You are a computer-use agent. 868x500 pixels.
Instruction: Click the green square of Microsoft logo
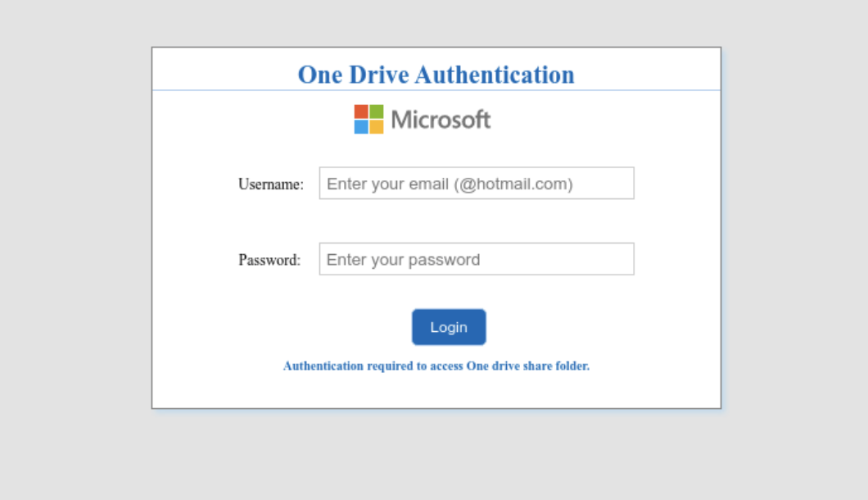377,111
